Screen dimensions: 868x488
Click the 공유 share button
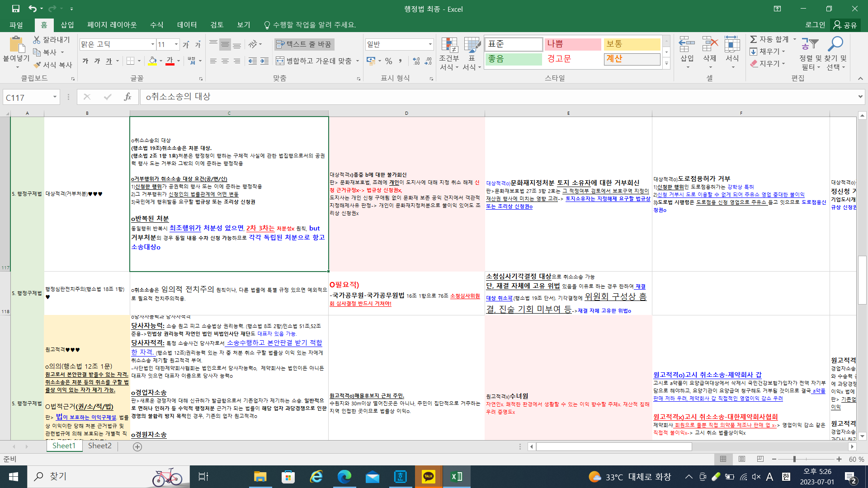[x=845, y=25]
